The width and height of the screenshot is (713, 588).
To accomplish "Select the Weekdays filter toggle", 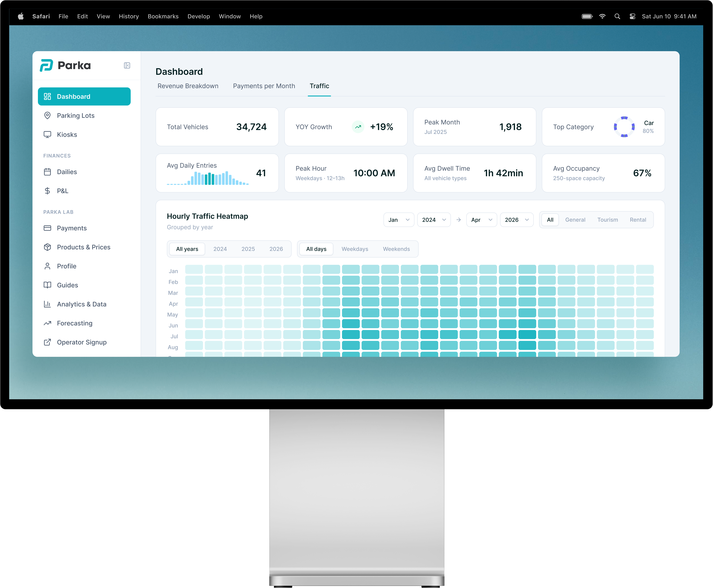I will pos(355,249).
